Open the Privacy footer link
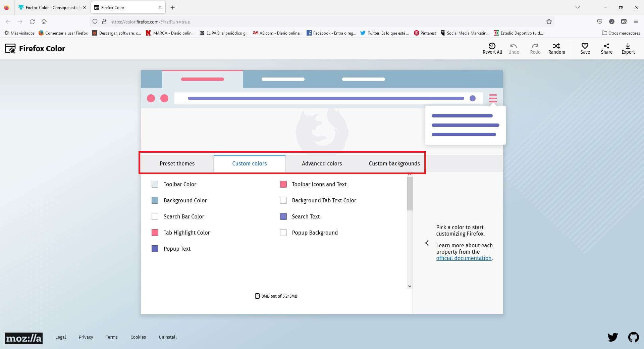Viewport: 644px width, 349px height. (86, 337)
